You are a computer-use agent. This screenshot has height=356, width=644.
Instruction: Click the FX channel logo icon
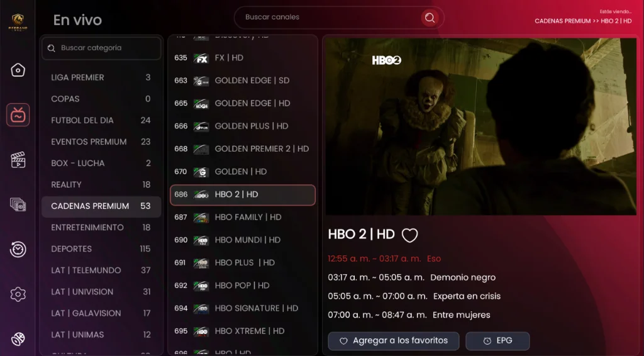(x=201, y=58)
